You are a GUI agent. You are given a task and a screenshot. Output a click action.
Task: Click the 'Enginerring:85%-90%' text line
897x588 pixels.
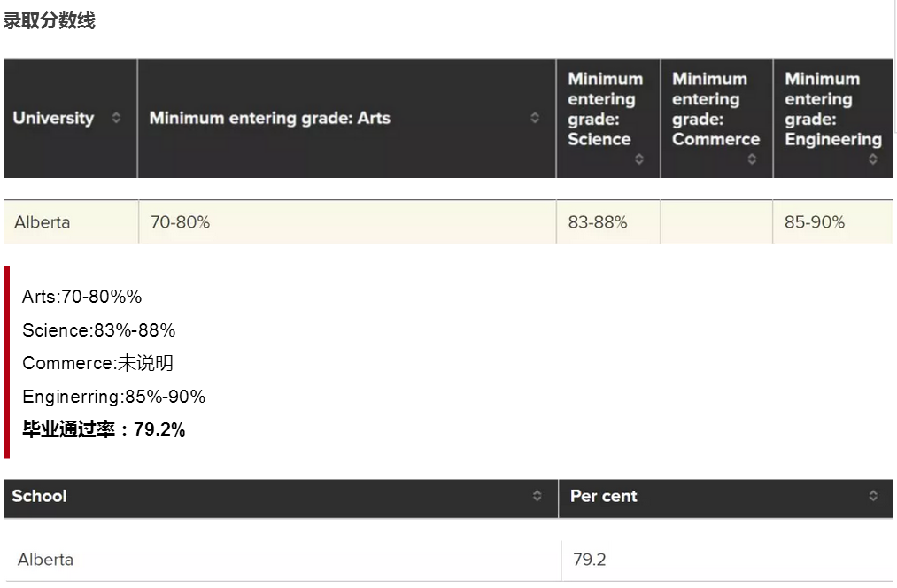(x=114, y=397)
